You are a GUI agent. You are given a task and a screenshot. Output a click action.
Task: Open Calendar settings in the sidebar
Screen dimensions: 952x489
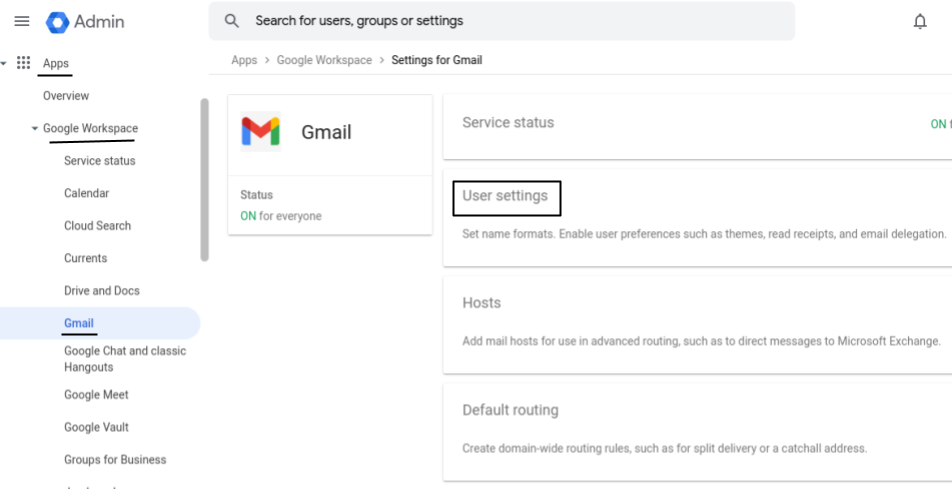click(86, 193)
